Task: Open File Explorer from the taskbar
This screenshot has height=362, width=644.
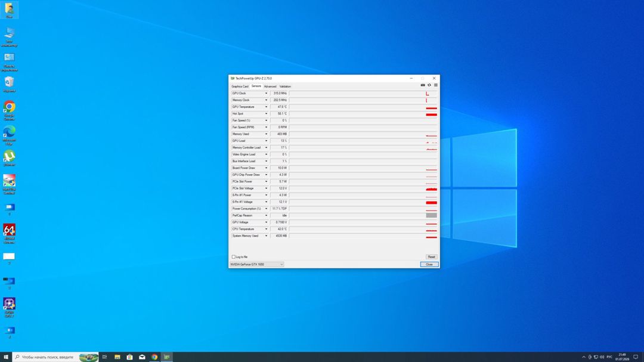Action: tap(117, 357)
